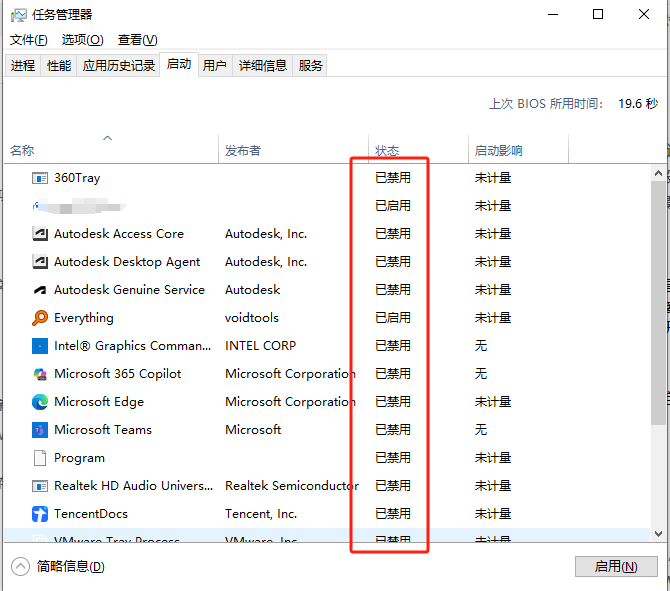Click the vertical scrollbar thumb
670x591 pixels.
(x=658, y=303)
